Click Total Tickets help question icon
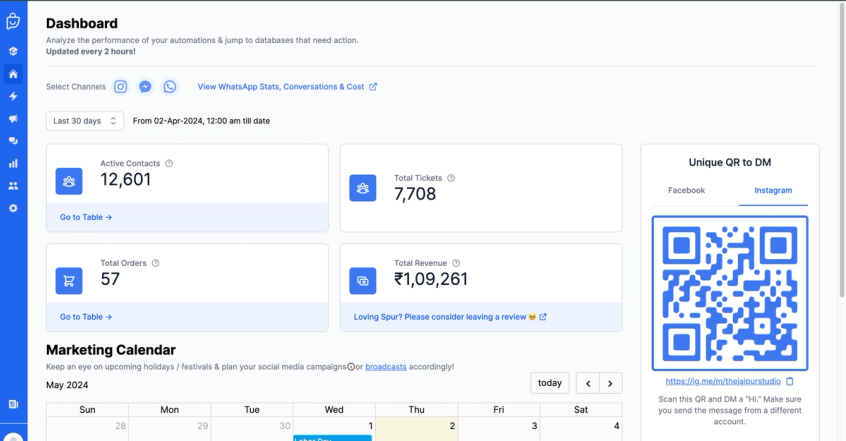This screenshot has height=441, width=846. 451,178
